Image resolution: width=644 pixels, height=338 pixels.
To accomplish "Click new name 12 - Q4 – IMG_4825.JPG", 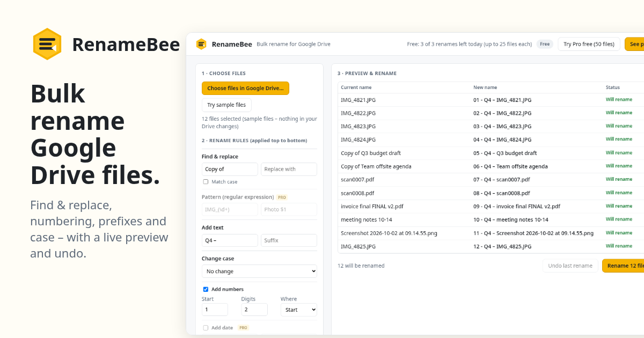I will point(502,246).
